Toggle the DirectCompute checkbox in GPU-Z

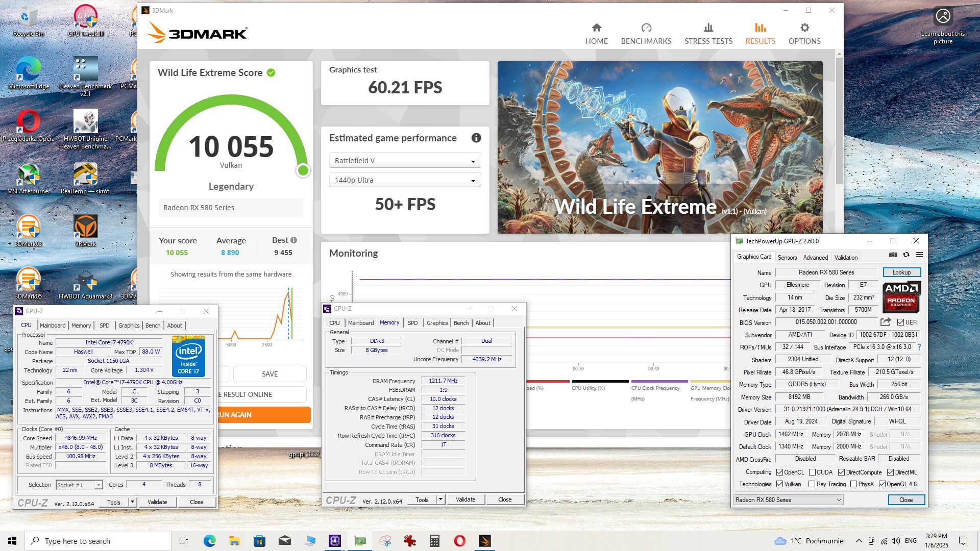[841, 472]
